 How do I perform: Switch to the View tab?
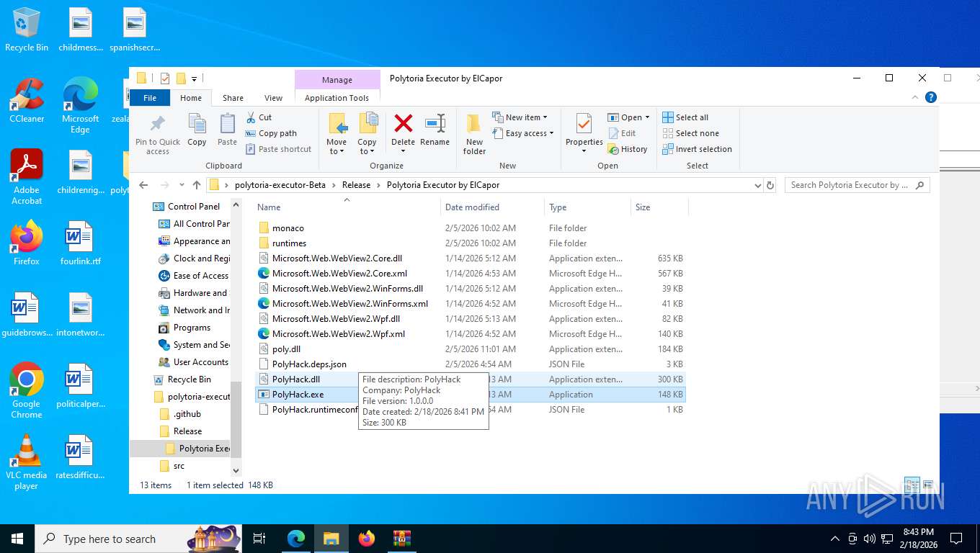273,98
